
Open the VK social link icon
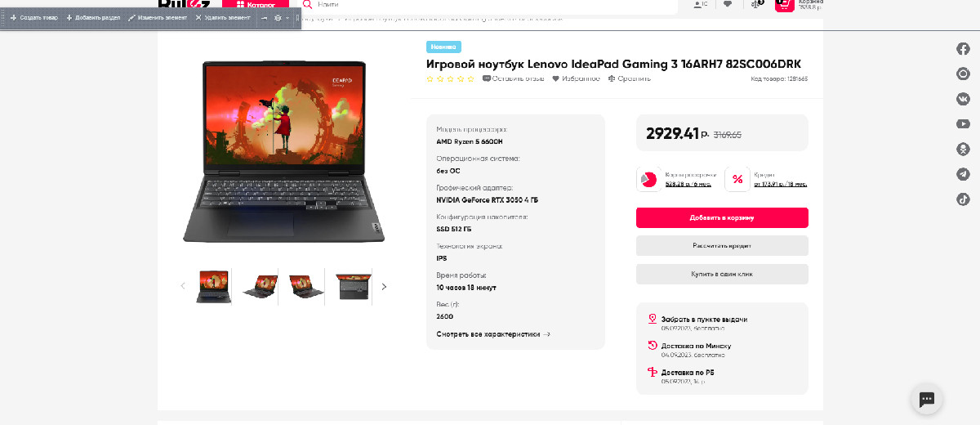point(964,99)
